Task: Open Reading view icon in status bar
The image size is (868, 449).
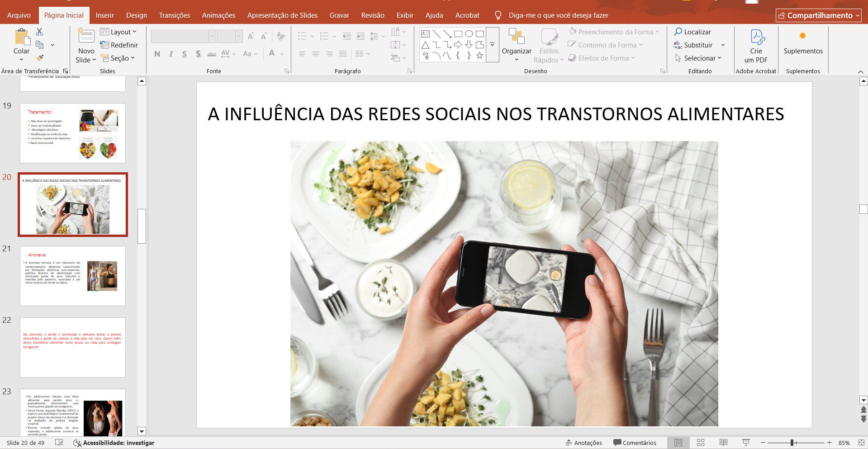Action: tap(723, 443)
